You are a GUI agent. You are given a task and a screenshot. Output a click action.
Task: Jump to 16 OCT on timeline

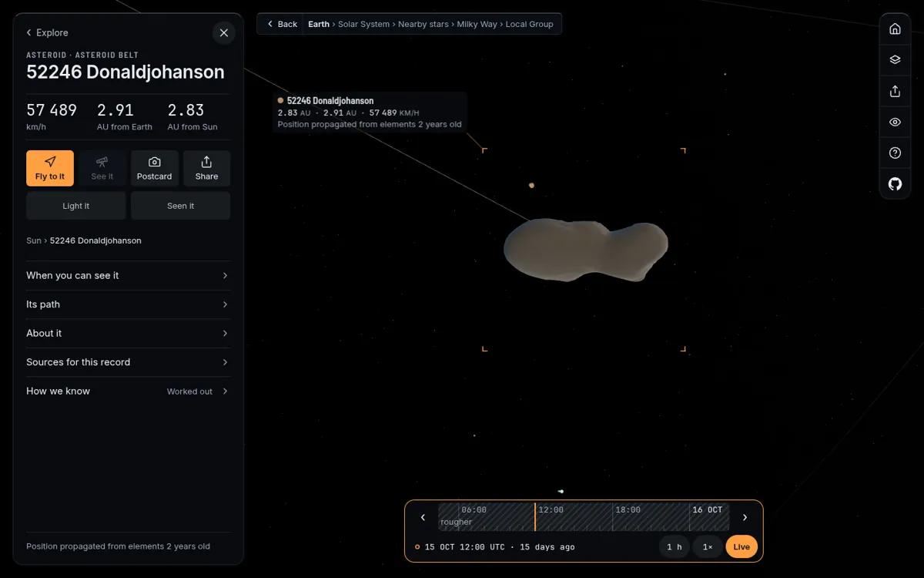(707, 509)
